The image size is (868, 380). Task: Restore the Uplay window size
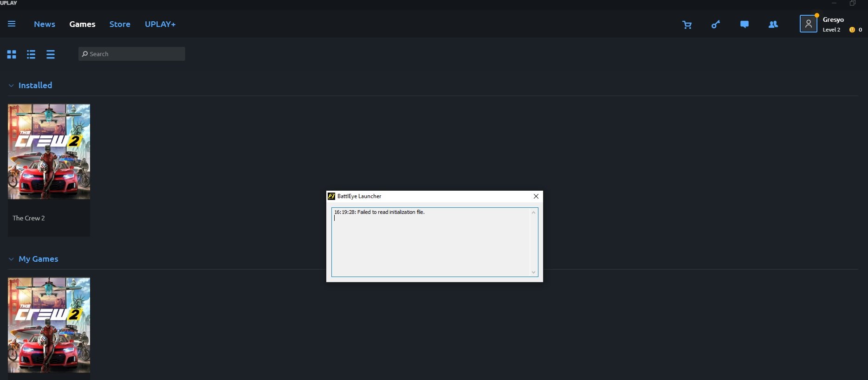pos(853,3)
